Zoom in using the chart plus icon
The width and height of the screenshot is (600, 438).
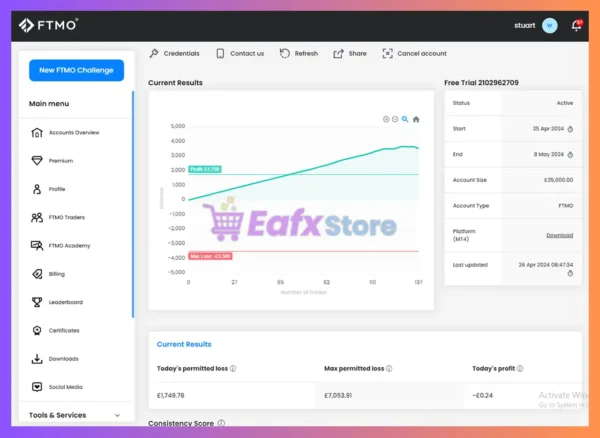[386, 119]
